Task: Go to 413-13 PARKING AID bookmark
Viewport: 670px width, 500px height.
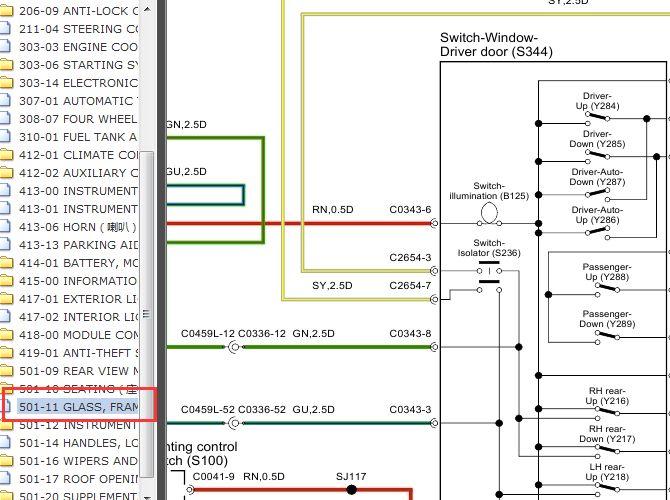Action: tap(78, 244)
